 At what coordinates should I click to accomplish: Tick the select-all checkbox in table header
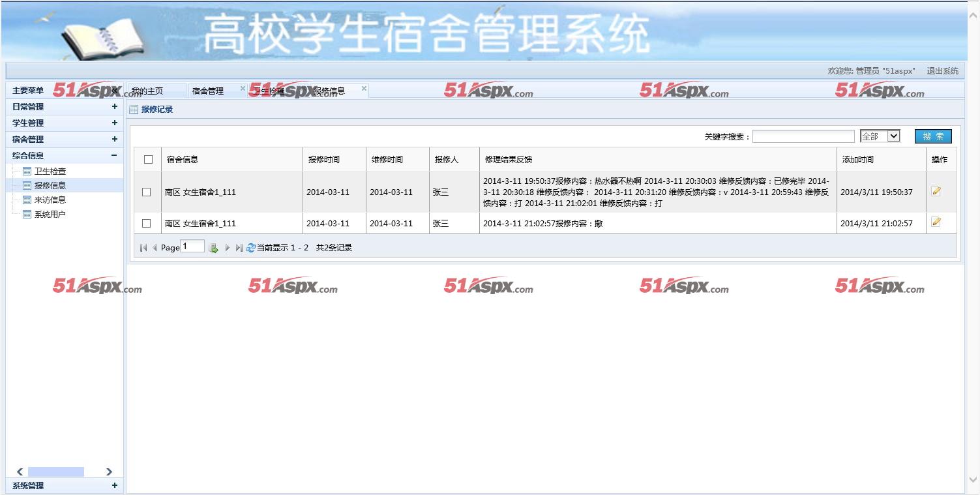click(x=148, y=159)
